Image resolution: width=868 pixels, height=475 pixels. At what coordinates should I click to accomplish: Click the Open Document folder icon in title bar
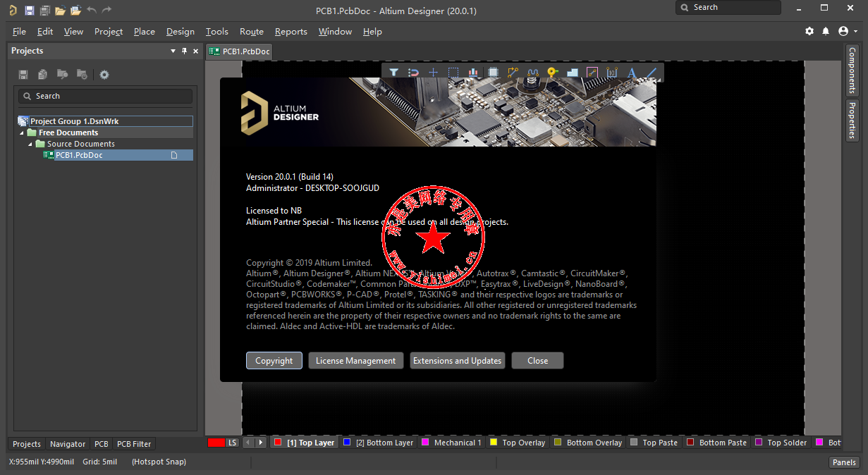tap(60, 10)
